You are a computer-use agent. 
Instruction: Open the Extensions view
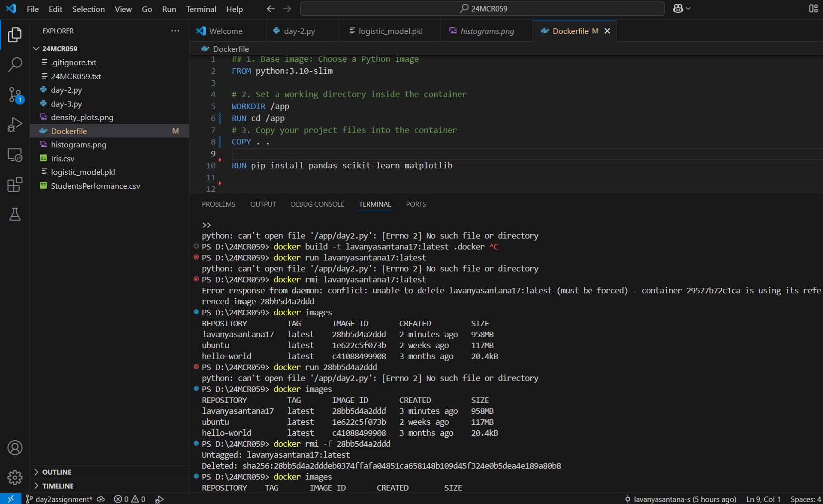(15, 184)
